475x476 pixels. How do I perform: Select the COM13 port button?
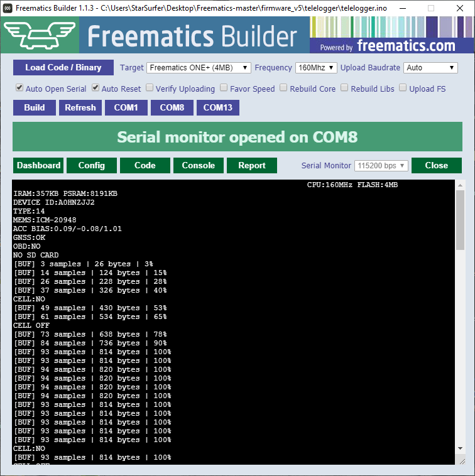(218, 107)
